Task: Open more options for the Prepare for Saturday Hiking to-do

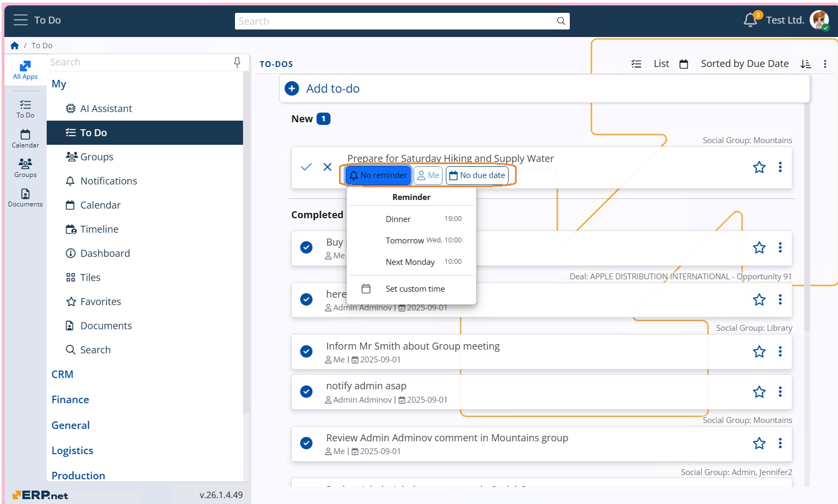Action: tap(780, 167)
